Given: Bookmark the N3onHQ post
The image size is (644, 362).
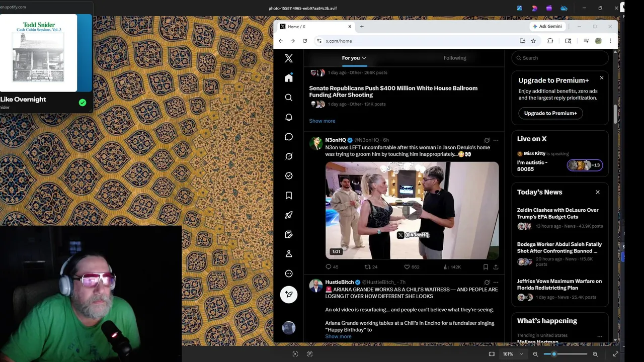Looking at the screenshot, I should click(486, 267).
